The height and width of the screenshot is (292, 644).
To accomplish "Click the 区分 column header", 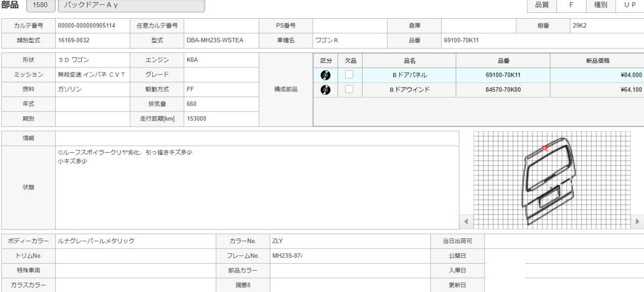I will coord(326,61).
